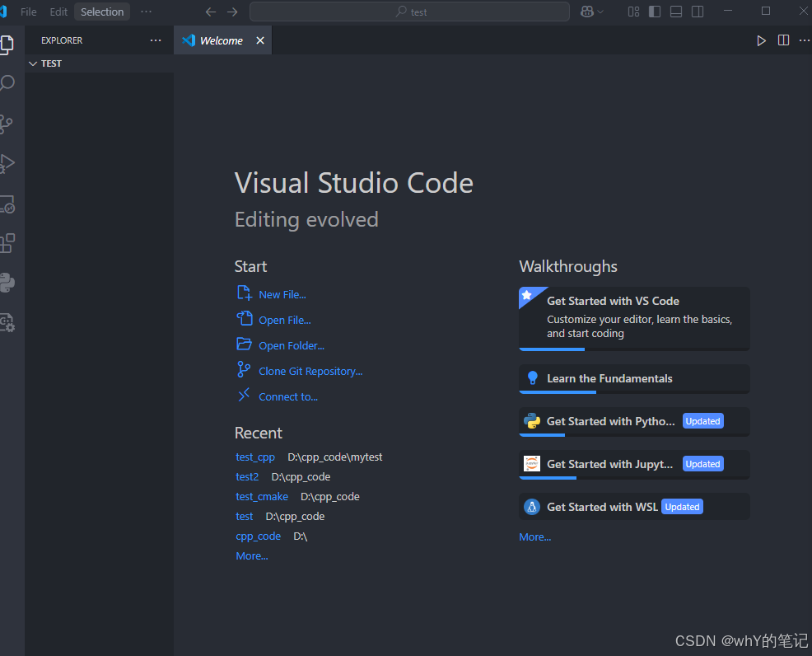This screenshot has width=812, height=656.
Task: Open the File menu
Action: (x=29, y=12)
